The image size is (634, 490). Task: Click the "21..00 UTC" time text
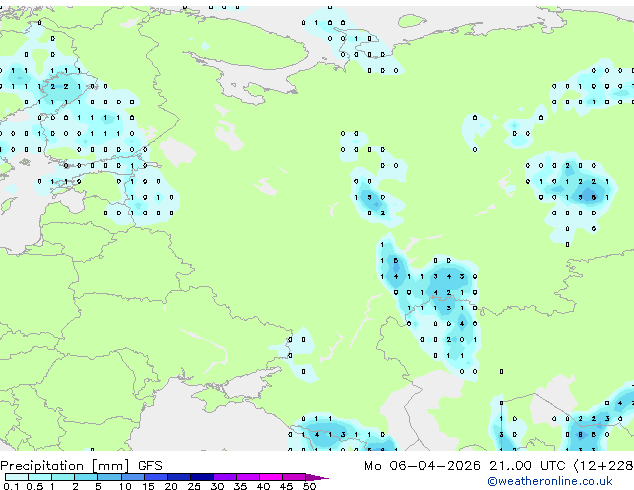[527, 466]
